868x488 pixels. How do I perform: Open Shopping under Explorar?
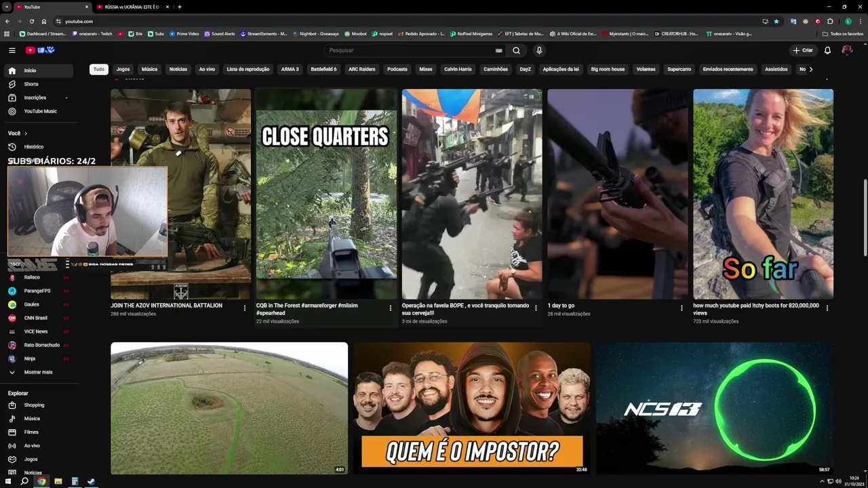pyautogui.click(x=38, y=405)
